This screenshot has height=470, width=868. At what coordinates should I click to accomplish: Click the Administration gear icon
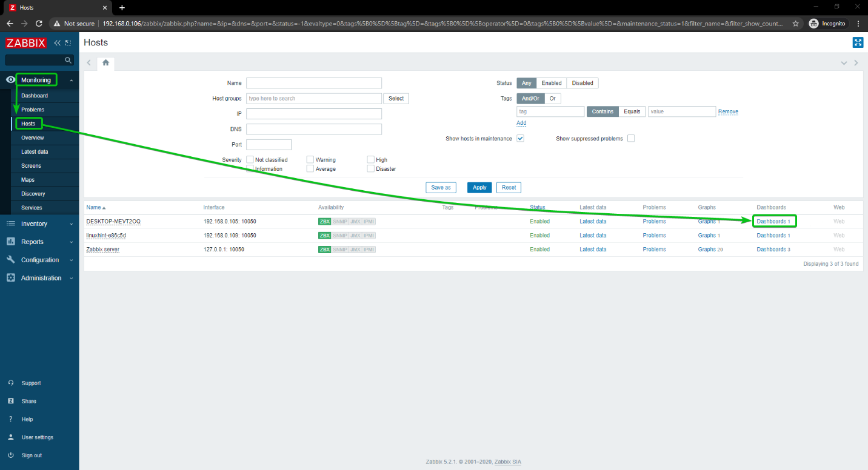[10, 278]
